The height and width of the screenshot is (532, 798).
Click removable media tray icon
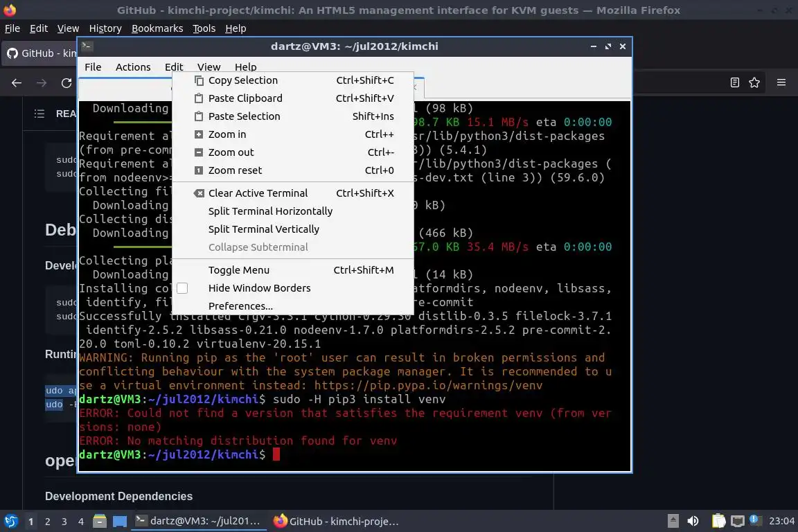(x=673, y=521)
